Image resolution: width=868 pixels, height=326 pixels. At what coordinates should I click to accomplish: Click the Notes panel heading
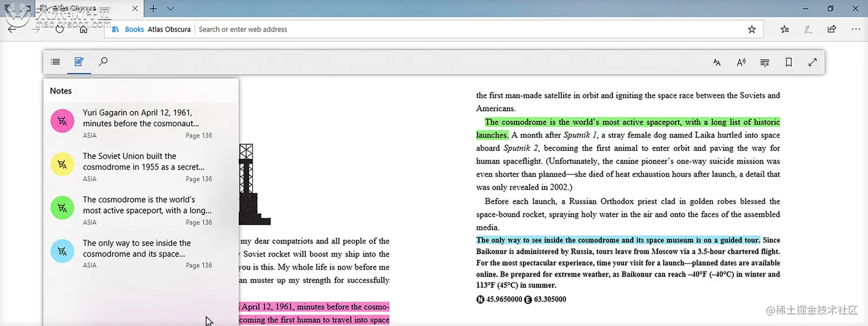click(x=61, y=91)
